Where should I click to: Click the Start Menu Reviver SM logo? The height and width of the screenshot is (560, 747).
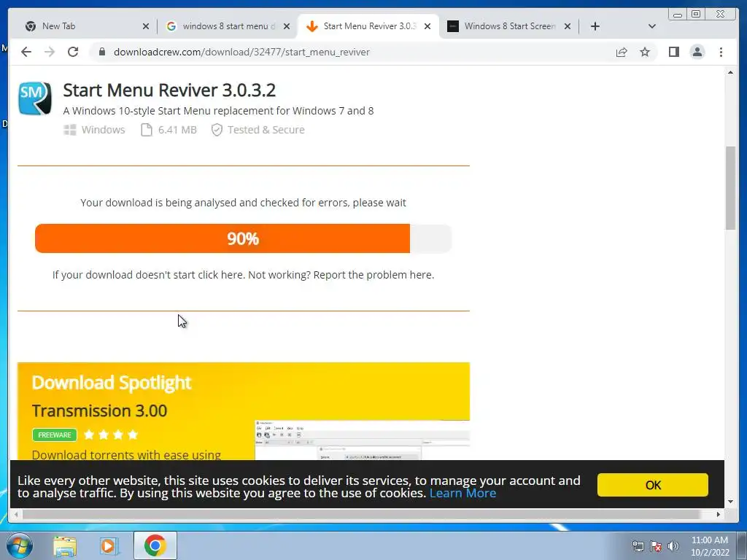coord(35,98)
